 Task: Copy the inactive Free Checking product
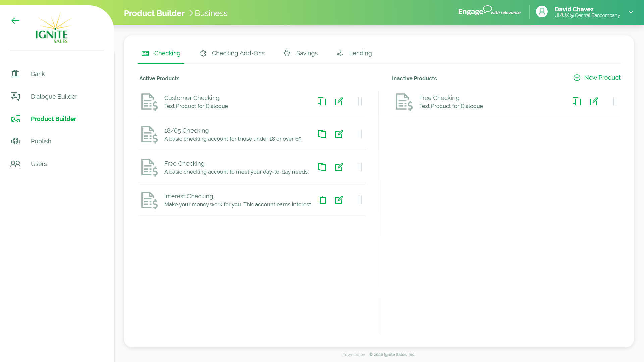[576, 101]
